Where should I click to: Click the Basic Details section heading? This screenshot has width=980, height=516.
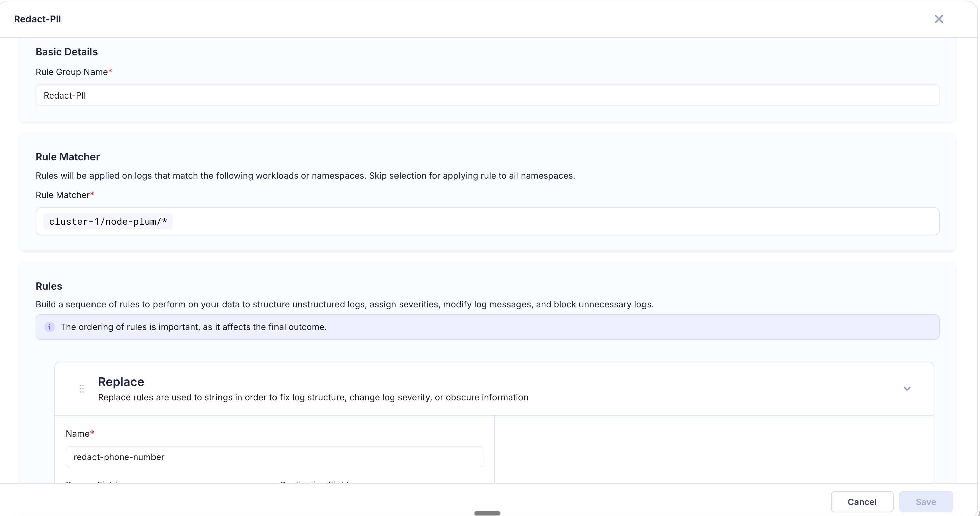(67, 52)
